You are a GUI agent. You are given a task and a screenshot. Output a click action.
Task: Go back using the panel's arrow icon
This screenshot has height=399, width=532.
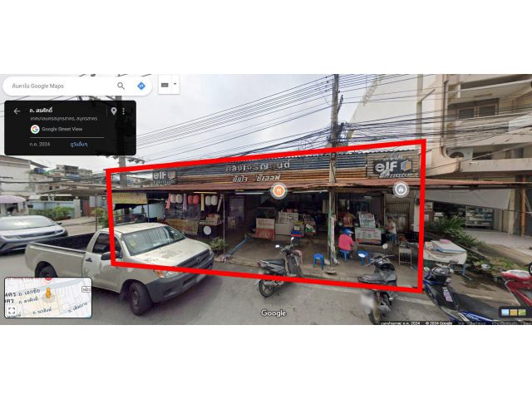click(17, 111)
